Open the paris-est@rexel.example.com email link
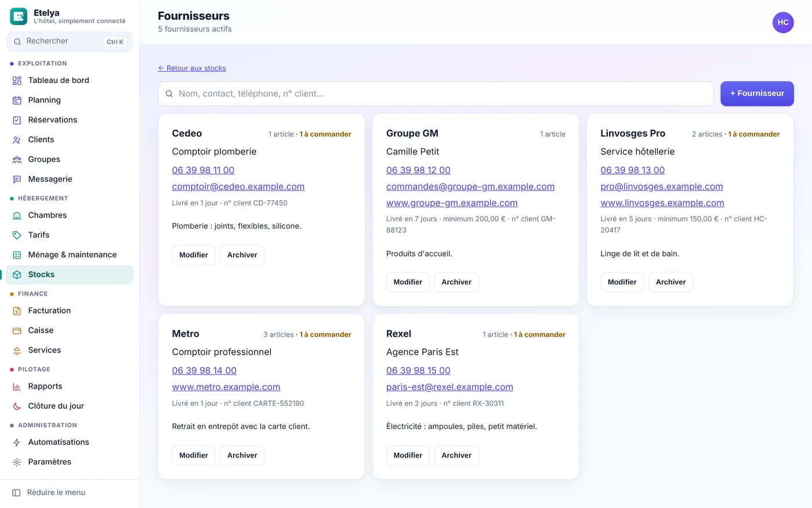812x508 pixels. click(x=449, y=387)
